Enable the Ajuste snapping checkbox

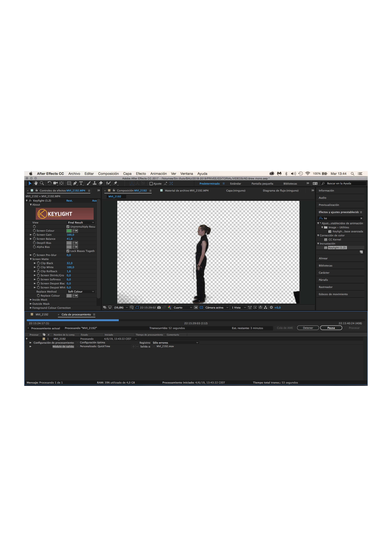[x=151, y=184]
